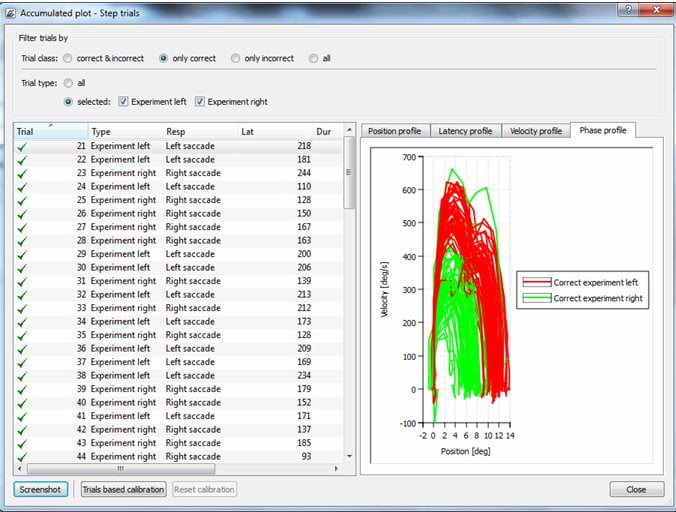Select trial 41 Experiment left row
The width and height of the screenshot is (676, 512).
(x=179, y=416)
